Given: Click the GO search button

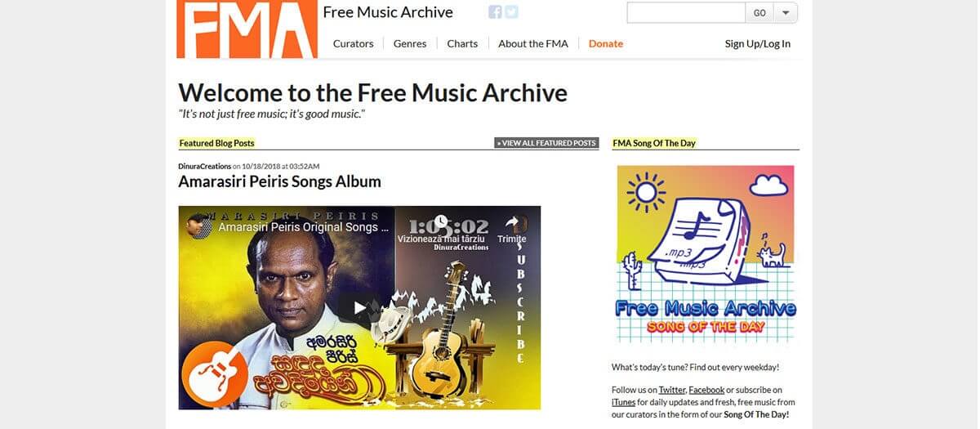Looking at the screenshot, I should [x=759, y=13].
